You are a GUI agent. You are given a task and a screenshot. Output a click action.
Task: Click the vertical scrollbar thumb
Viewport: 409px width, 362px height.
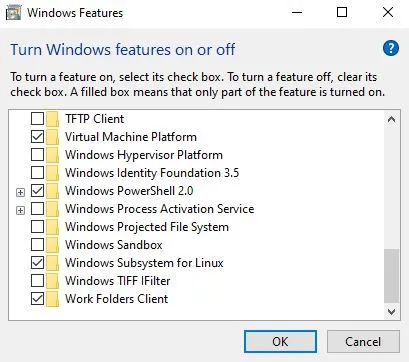point(391,276)
